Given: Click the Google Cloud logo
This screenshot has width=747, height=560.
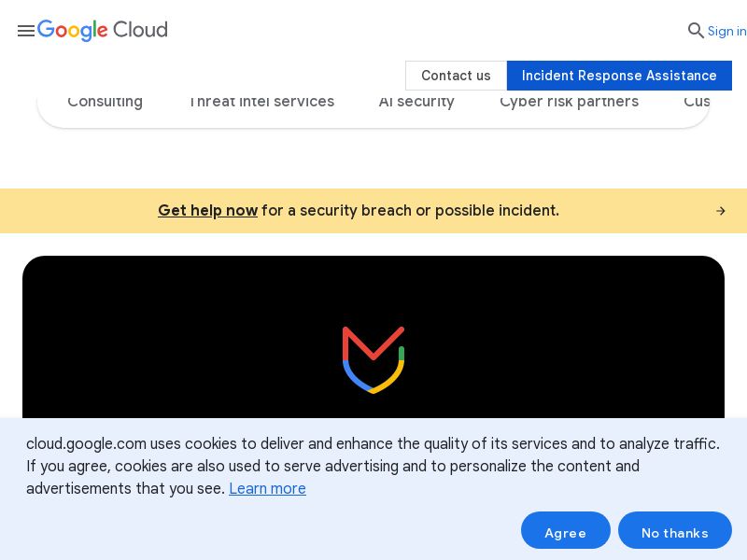Looking at the screenshot, I should click(x=103, y=31).
